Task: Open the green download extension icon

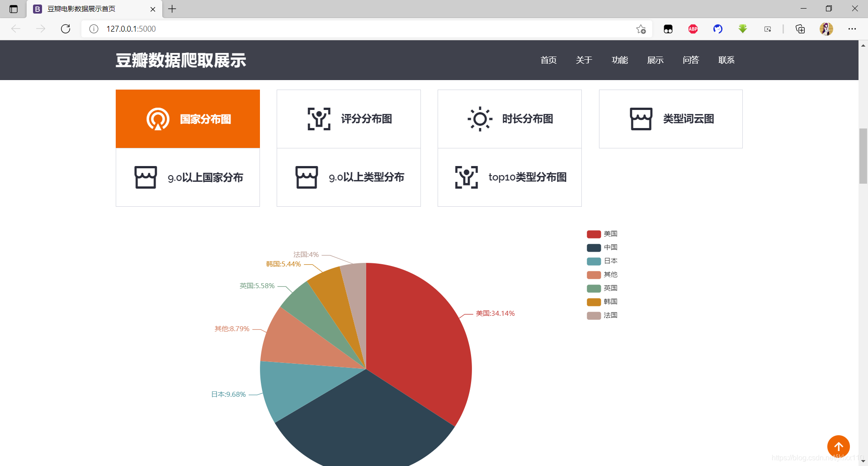Action: [x=743, y=29]
